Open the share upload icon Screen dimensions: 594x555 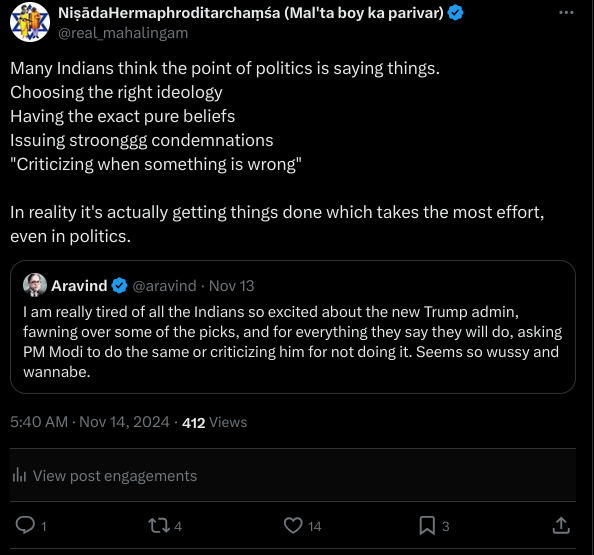561,525
